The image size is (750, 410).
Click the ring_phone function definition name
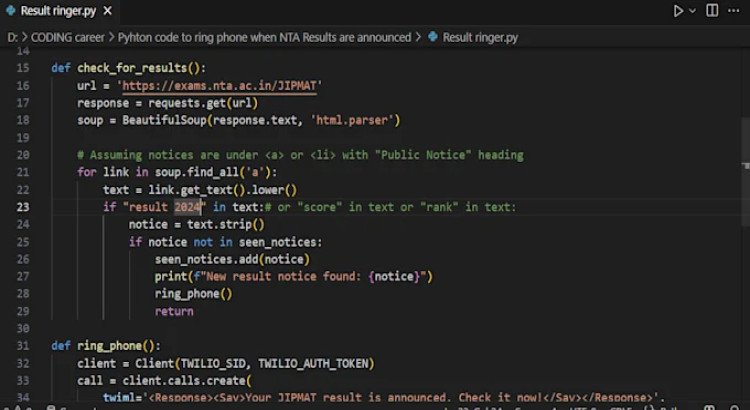110,346
